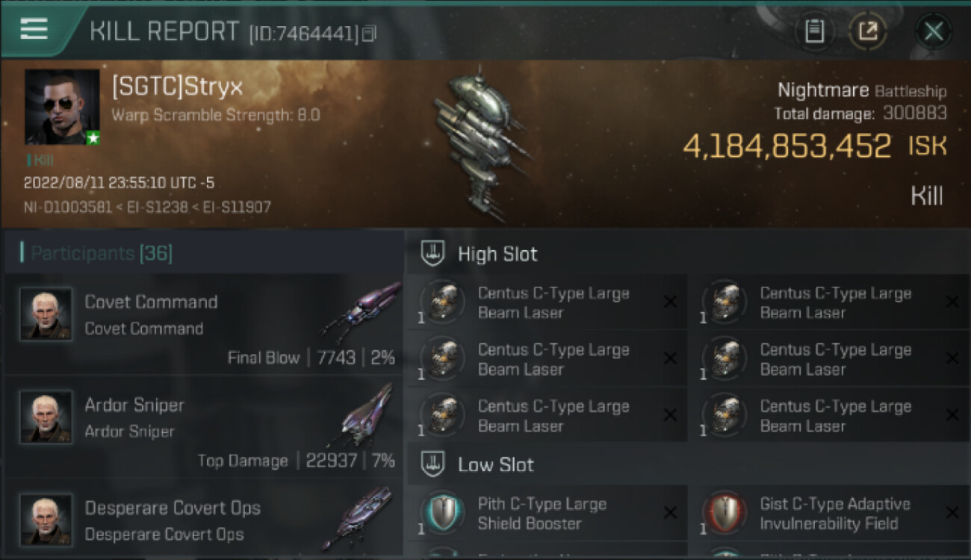Click the Pith C-Type Large Shield Booster icon
The width and height of the screenshot is (971, 560).
coord(443,513)
